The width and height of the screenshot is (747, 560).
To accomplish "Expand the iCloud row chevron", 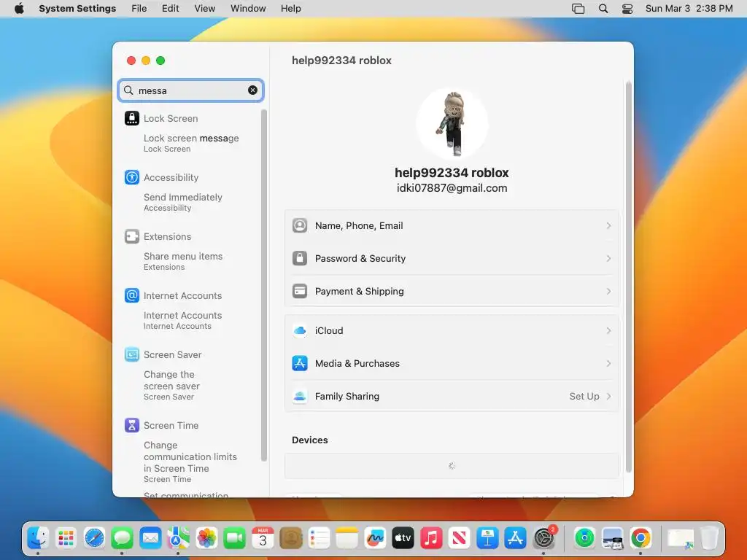I will [x=608, y=330].
